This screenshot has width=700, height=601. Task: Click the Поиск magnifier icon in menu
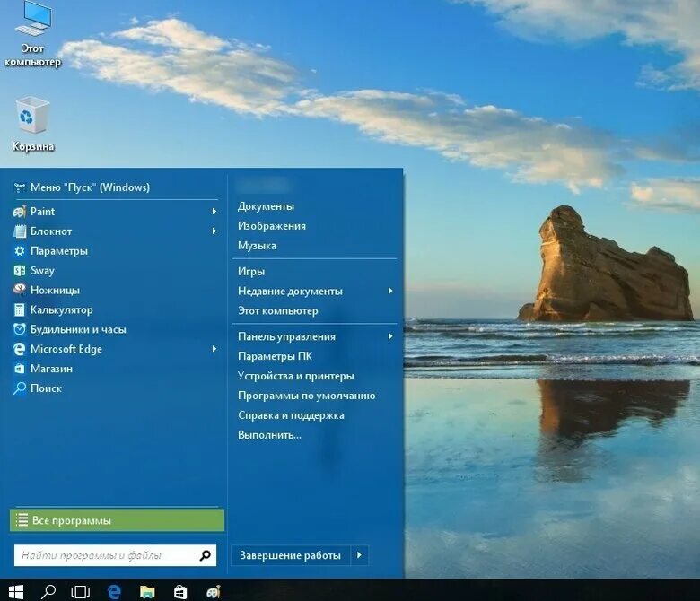point(19,388)
